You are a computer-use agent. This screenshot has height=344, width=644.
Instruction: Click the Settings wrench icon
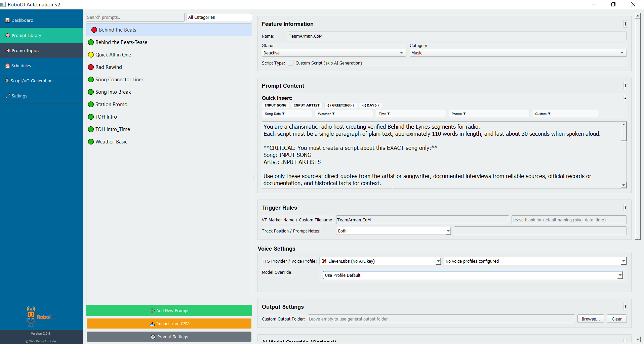[x=7, y=96]
